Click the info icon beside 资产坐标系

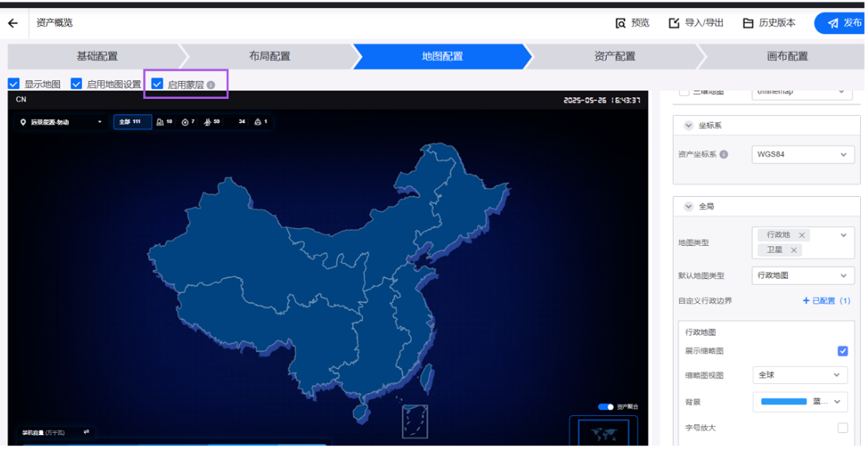pyautogui.click(x=724, y=155)
